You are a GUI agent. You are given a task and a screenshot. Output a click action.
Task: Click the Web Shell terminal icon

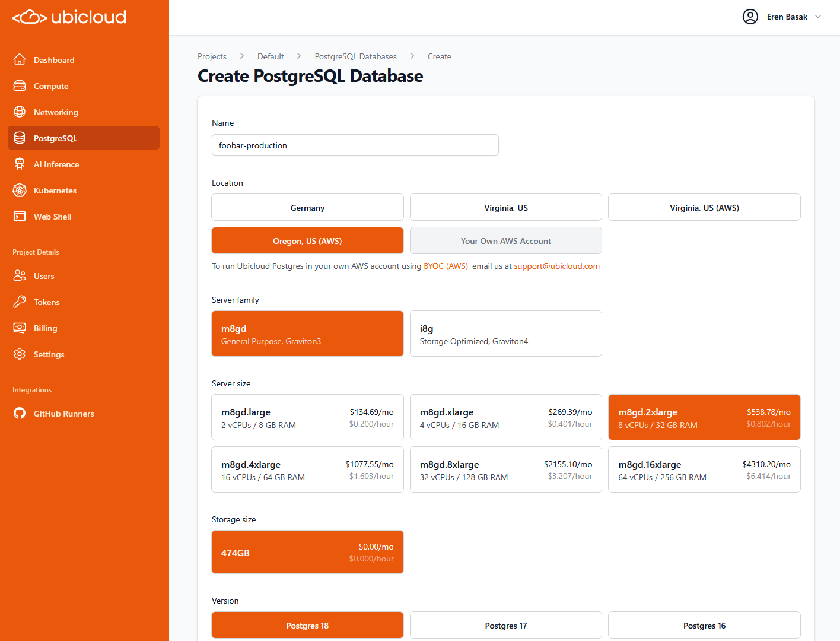click(x=20, y=217)
